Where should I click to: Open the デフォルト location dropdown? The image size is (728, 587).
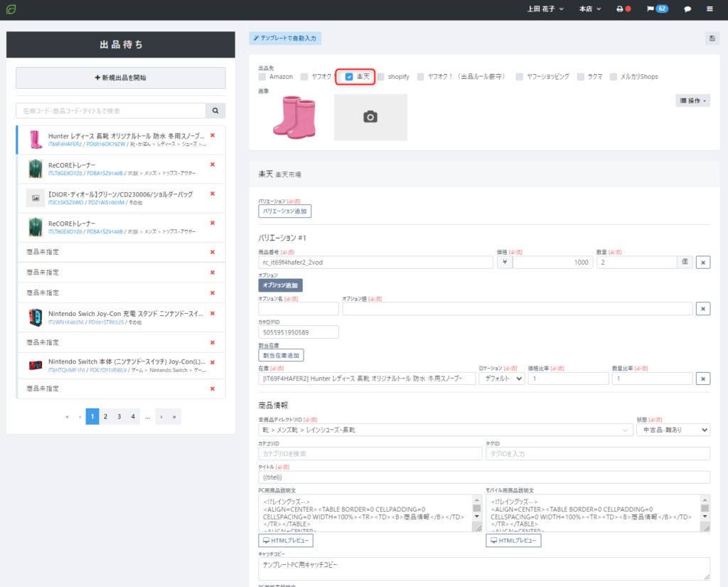click(502, 379)
